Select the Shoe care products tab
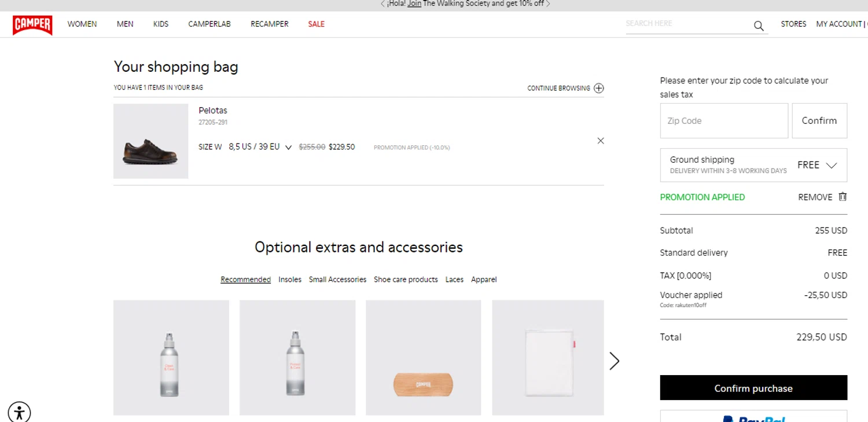Screen dimensions: 868x422 [406, 280]
